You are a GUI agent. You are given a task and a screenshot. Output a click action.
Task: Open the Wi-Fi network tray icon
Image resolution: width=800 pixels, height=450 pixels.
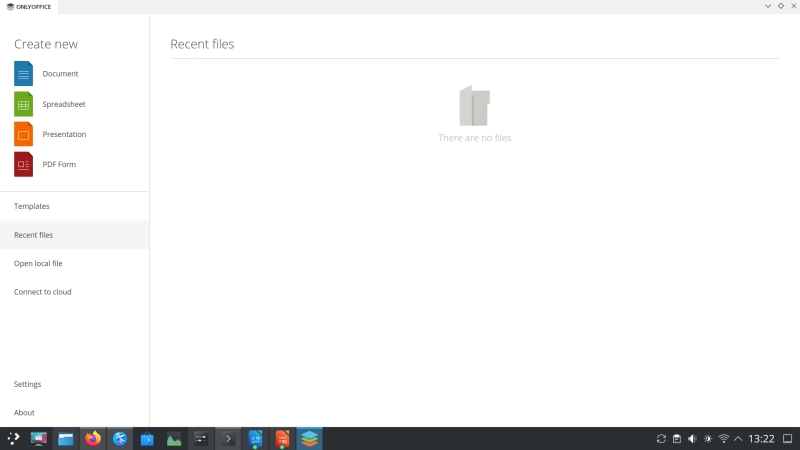point(723,439)
